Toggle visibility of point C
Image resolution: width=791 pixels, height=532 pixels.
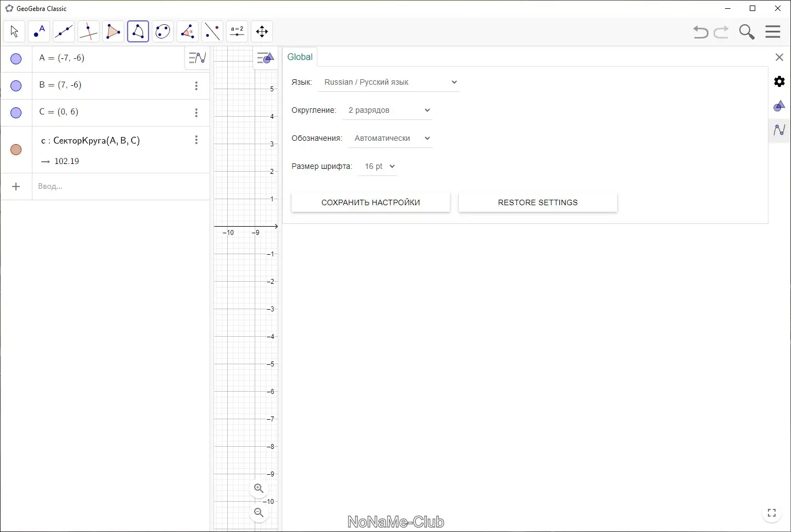coord(16,112)
